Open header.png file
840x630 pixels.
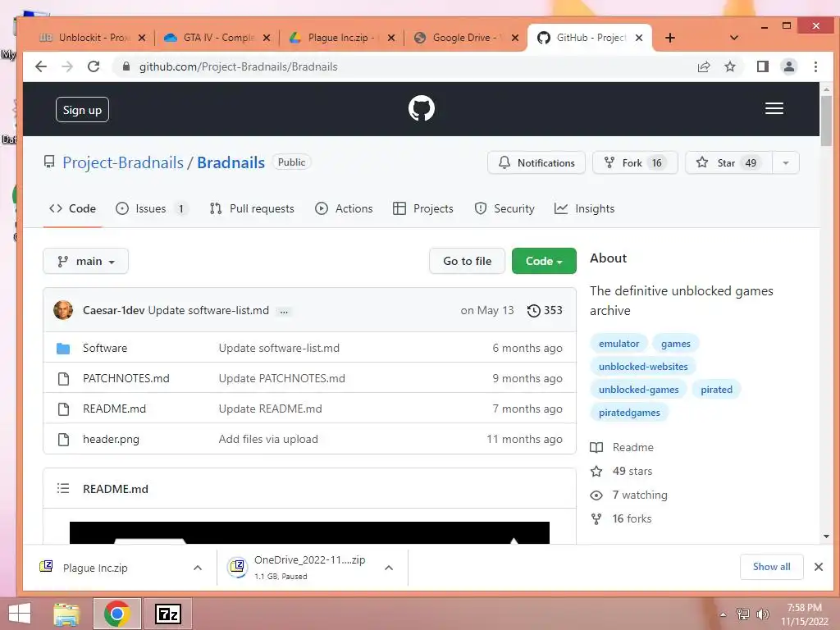click(x=111, y=440)
